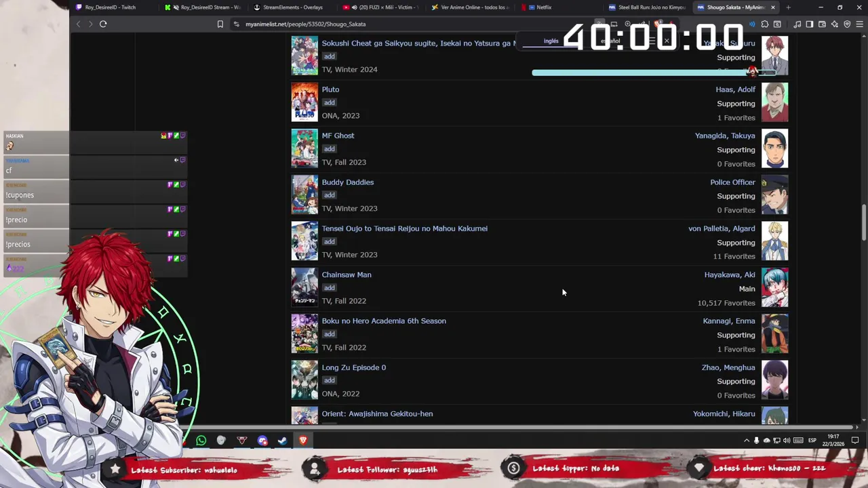Go forward using browser forward arrow
868x488 pixels.
90,24
